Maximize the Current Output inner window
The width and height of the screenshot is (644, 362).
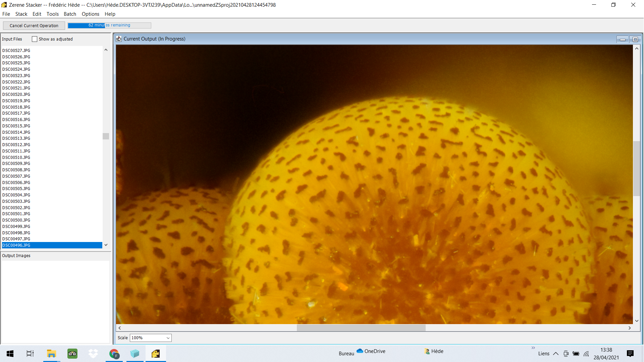(635, 39)
